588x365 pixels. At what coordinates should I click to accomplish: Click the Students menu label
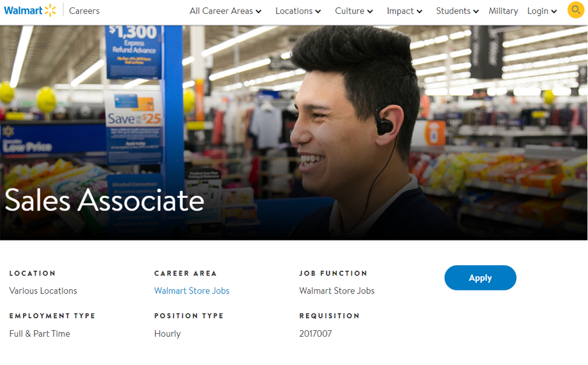[x=453, y=11]
